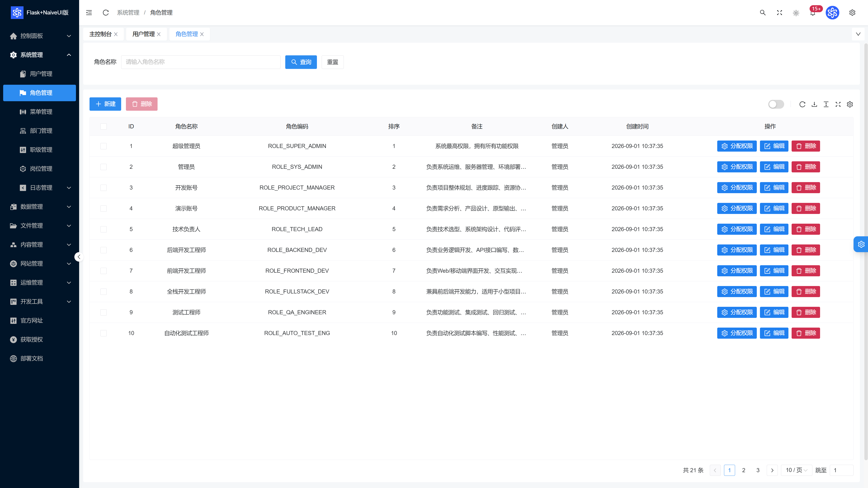Image resolution: width=868 pixels, height=488 pixels.
Task: Open header settings gear icon
Action: tap(852, 12)
